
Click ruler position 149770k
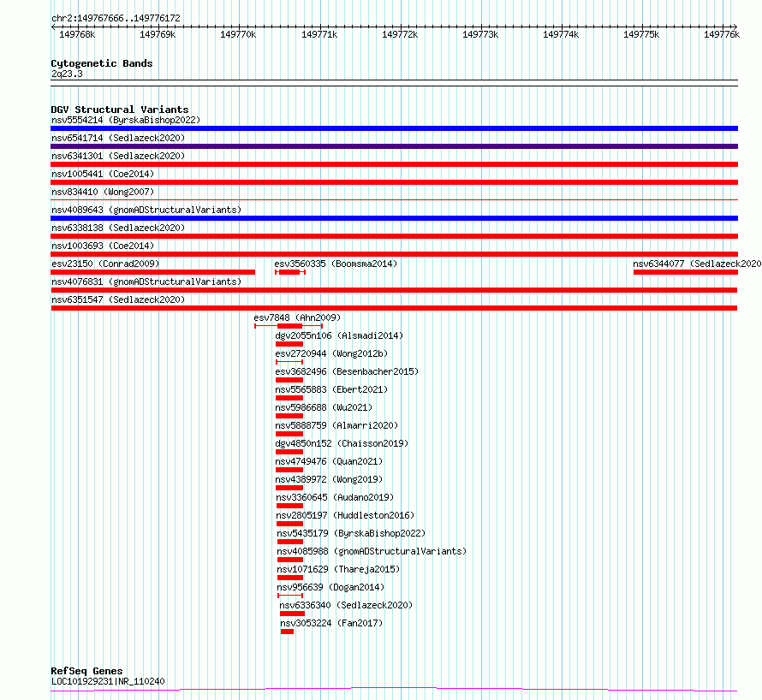pos(238,34)
